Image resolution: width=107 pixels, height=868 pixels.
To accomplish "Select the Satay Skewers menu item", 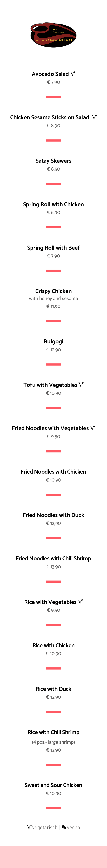I will click(53, 161).
